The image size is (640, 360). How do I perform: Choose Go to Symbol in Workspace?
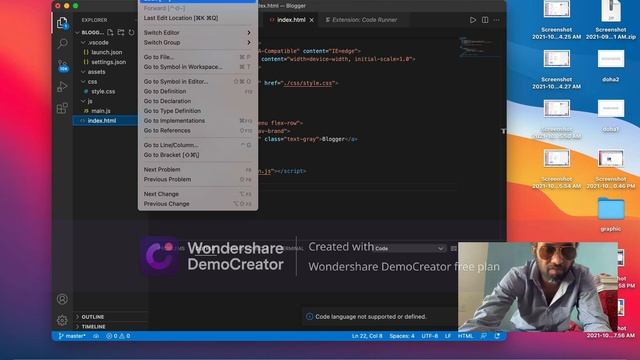pyautogui.click(x=198, y=67)
